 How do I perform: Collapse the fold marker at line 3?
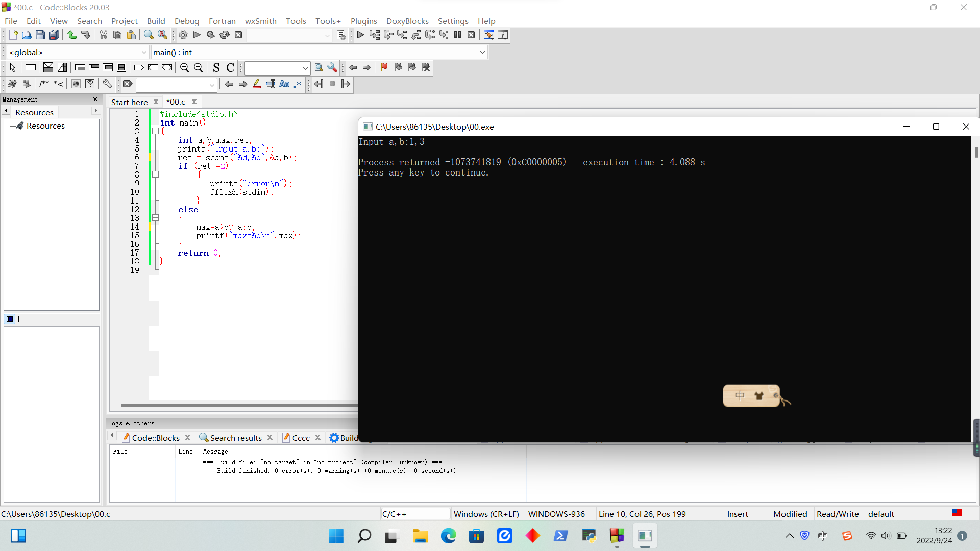tap(155, 131)
